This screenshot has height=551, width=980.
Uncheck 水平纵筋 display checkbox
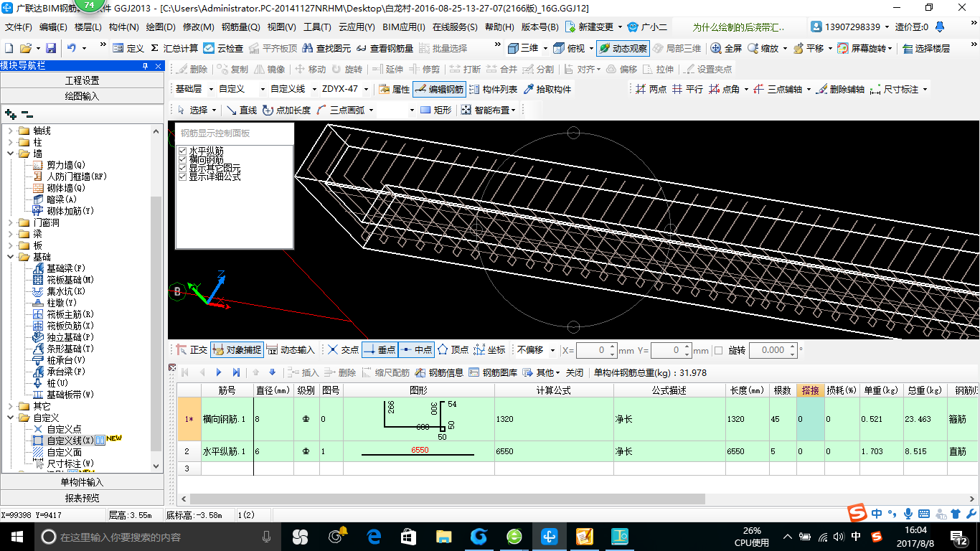183,151
